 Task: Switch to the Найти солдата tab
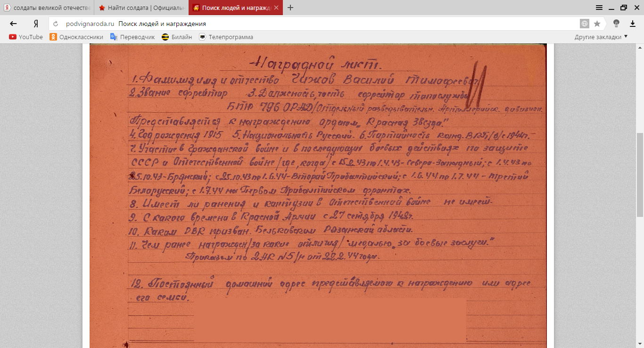click(x=141, y=8)
